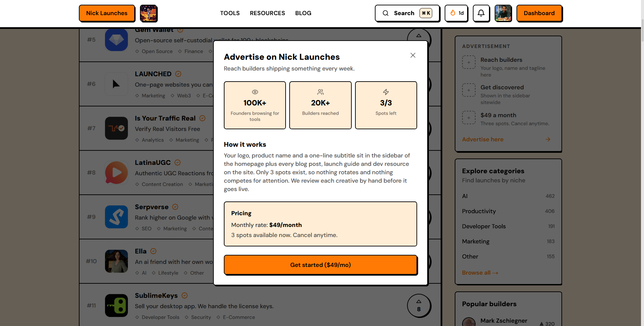Click the verified badge next to LatinaUGC
Viewport: 644px width, 326px height.
[178, 162]
